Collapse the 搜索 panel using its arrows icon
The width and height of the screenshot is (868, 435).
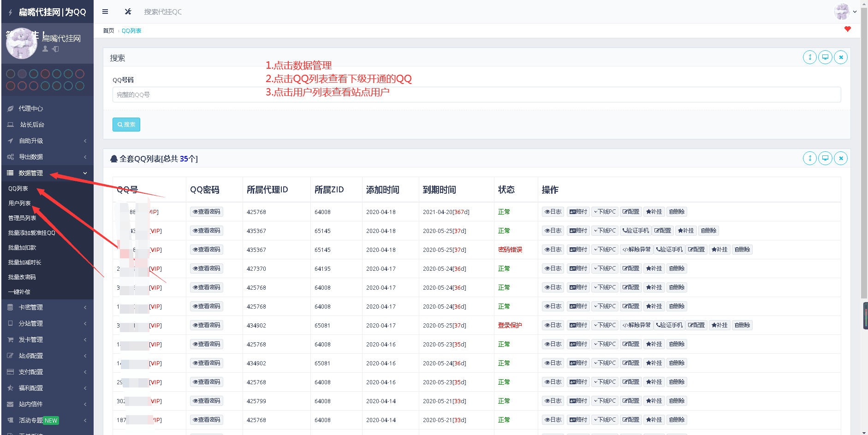tap(810, 57)
